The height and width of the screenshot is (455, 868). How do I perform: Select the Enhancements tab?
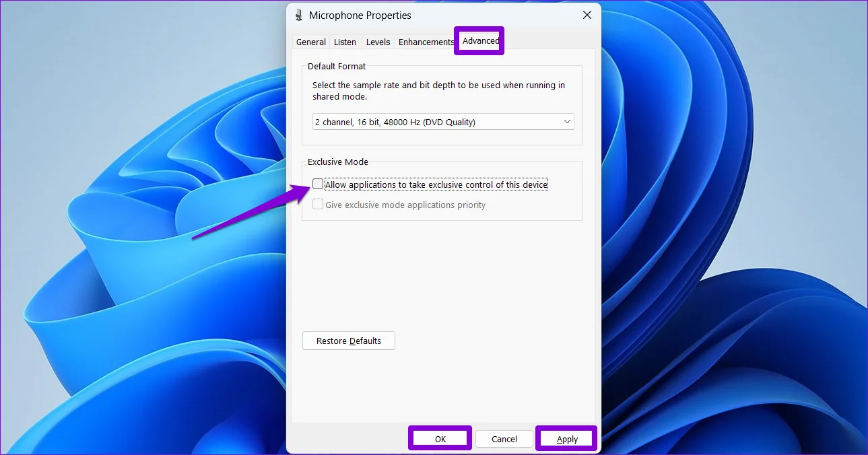426,42
